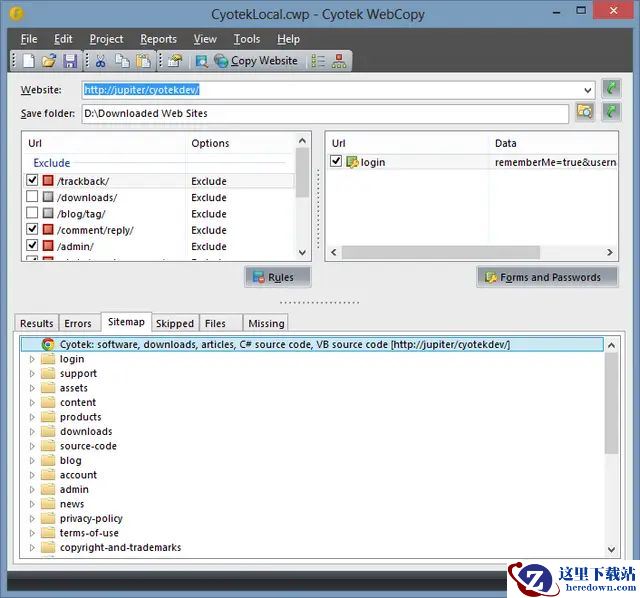Click the red icon beside /admin/
This screenshot has height=598, width=640.
click(x=48, y=246)
